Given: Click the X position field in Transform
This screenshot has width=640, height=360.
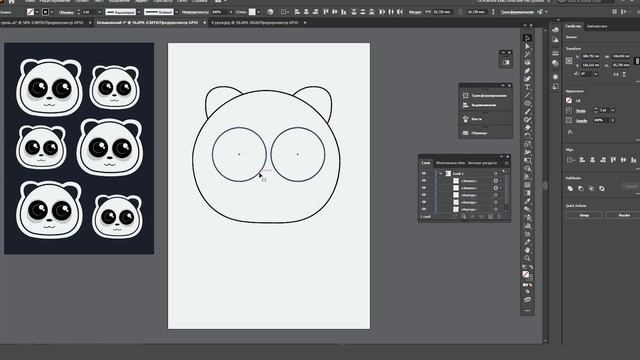Looking at the screenshot, I should [591, 56].
